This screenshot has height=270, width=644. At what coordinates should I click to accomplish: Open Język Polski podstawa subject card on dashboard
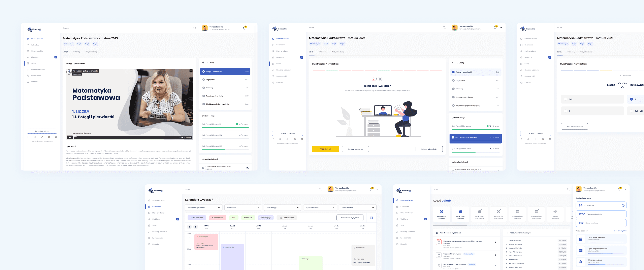[460, 214]
